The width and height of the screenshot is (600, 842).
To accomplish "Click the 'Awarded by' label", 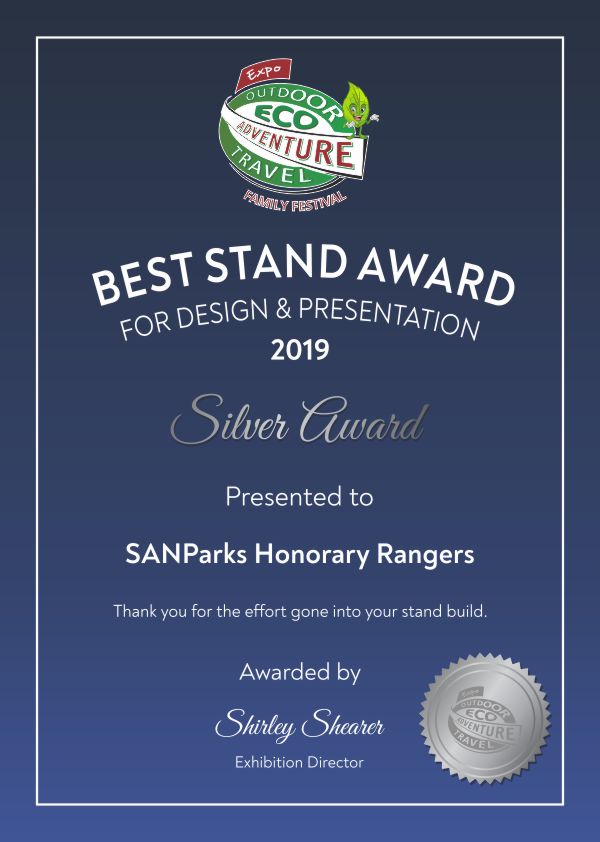I will coord(300,673).
